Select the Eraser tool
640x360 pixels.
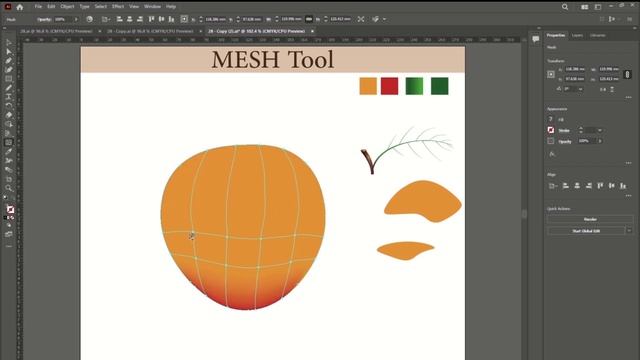pyautogui.click(x=9, y=115)
